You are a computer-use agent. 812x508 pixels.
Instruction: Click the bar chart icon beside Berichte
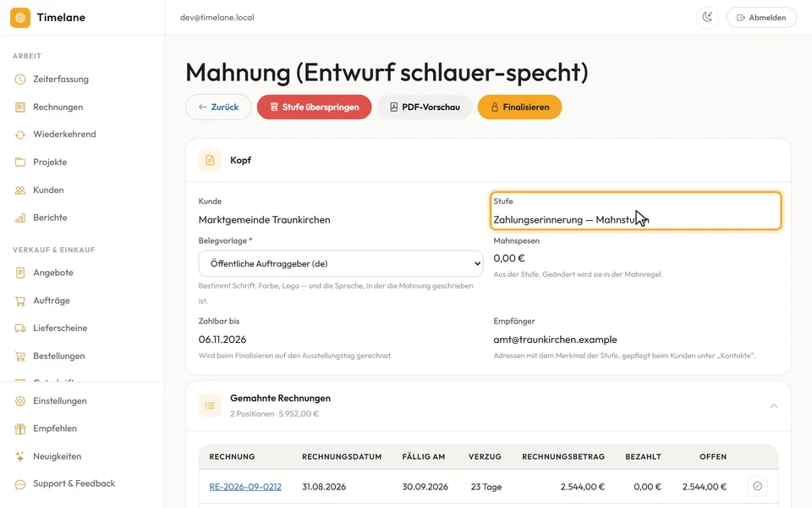[20, 218]
